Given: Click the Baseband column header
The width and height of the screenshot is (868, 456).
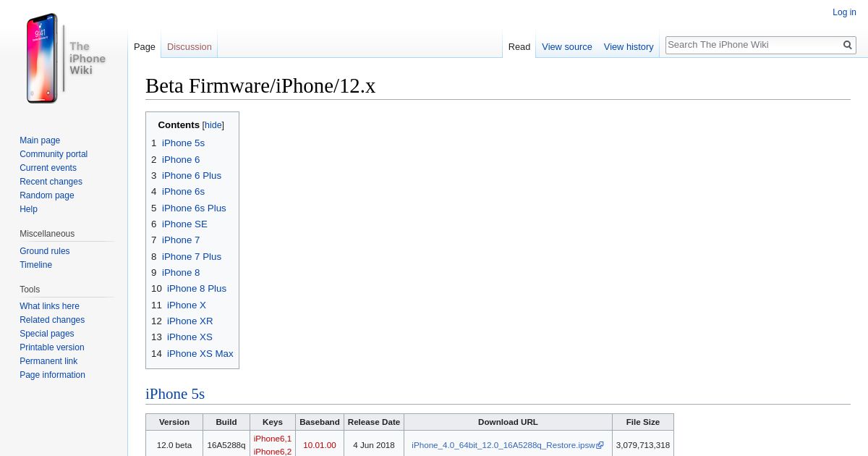Looking at the screenshot, I should (320, 422).
